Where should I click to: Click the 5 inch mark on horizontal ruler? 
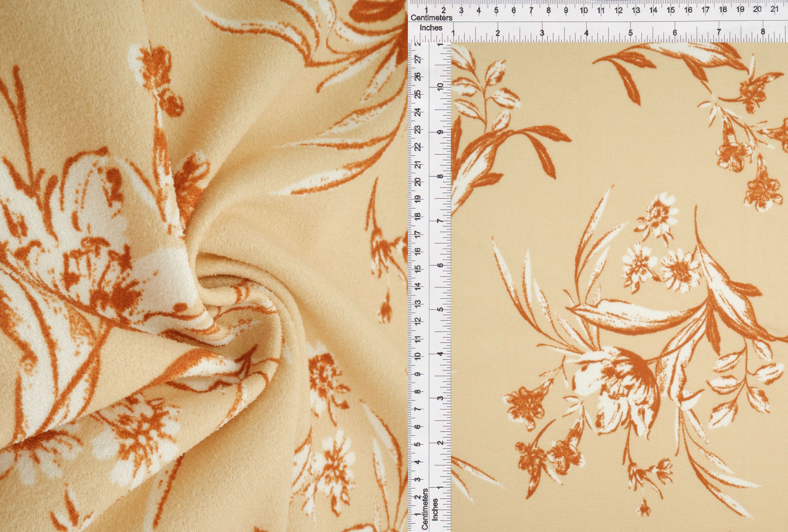pos(630,33)
